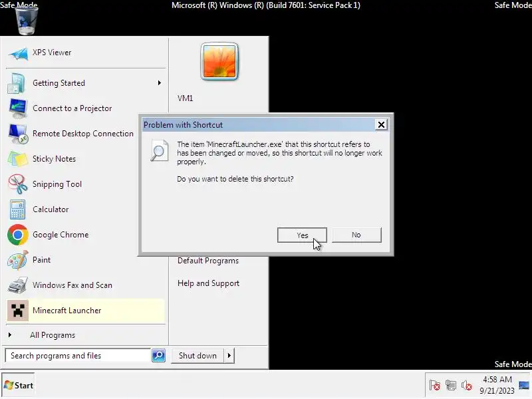532x399 pixels.
Task: Click the Snipping Tool scissors icon
Action: coord(18,184)
